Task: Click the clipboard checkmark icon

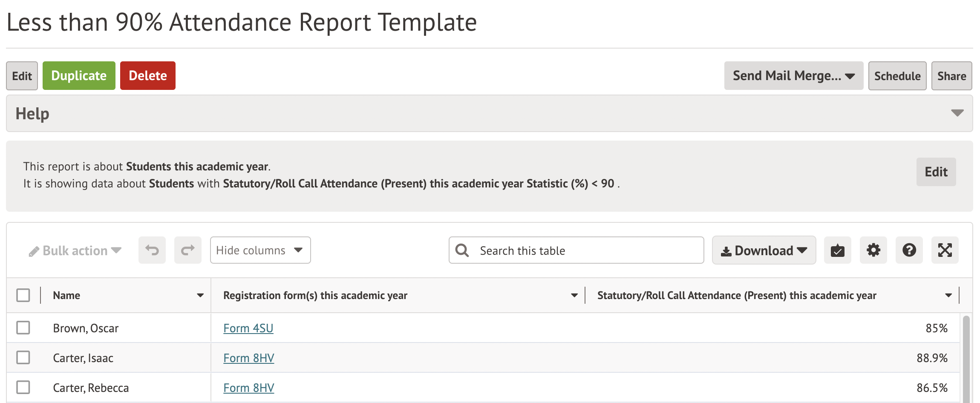Action: [837, 250]
